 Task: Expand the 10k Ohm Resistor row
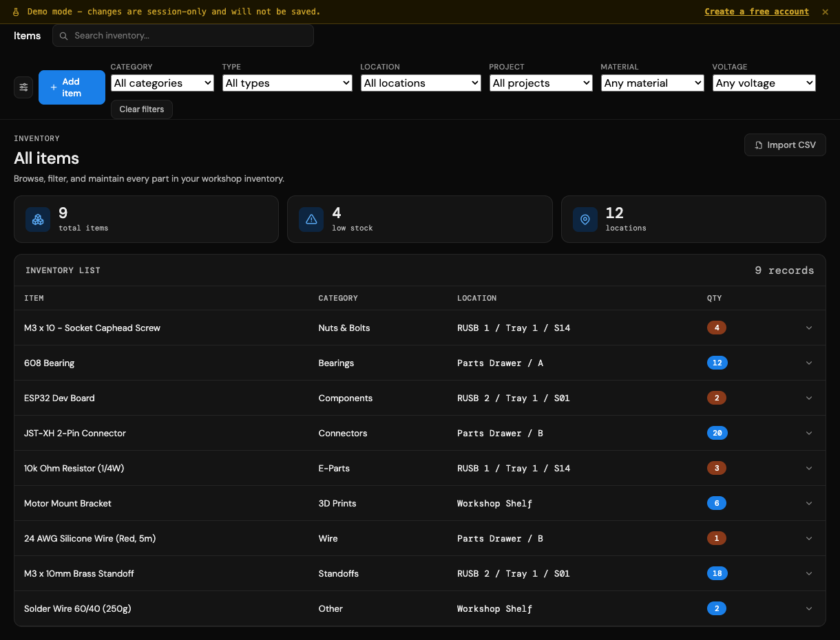pos(809,469)
